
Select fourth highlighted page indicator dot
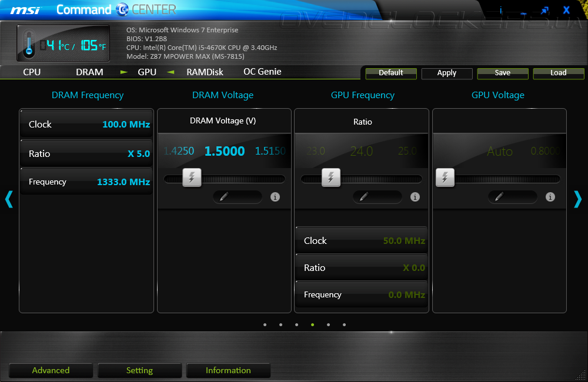(x=312, y=324)
